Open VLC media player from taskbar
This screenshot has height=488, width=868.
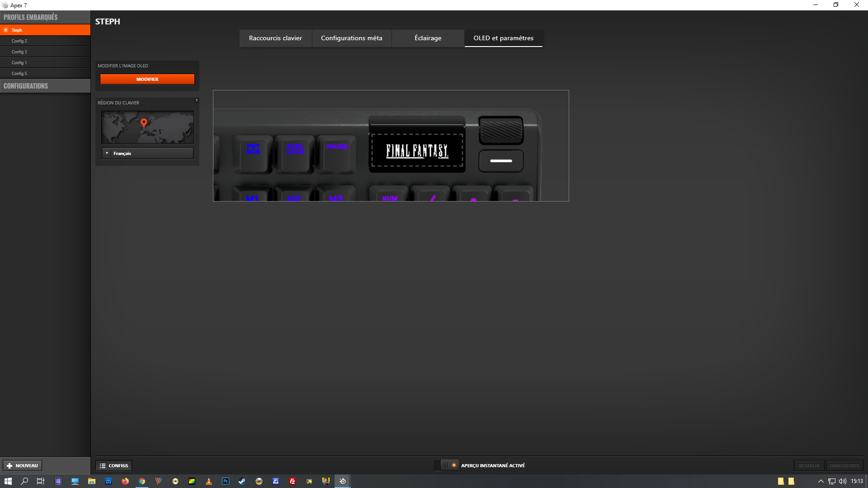[x=209, y=481]
